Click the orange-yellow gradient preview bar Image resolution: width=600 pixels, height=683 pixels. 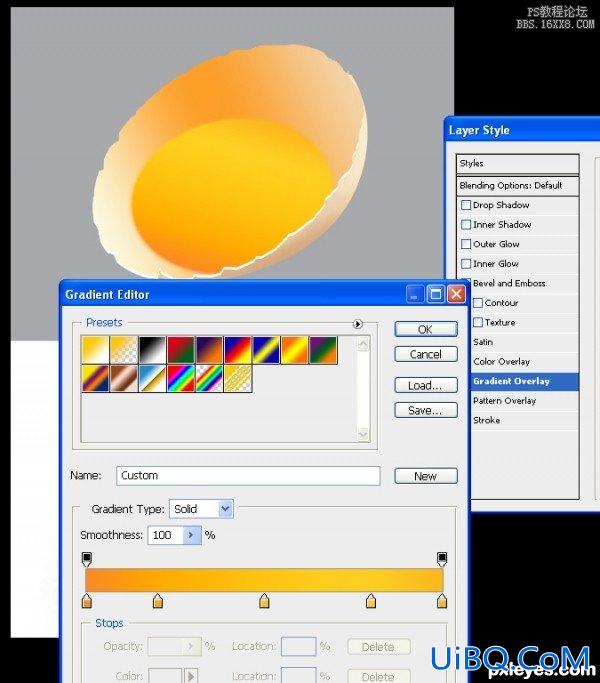[264, 580]
